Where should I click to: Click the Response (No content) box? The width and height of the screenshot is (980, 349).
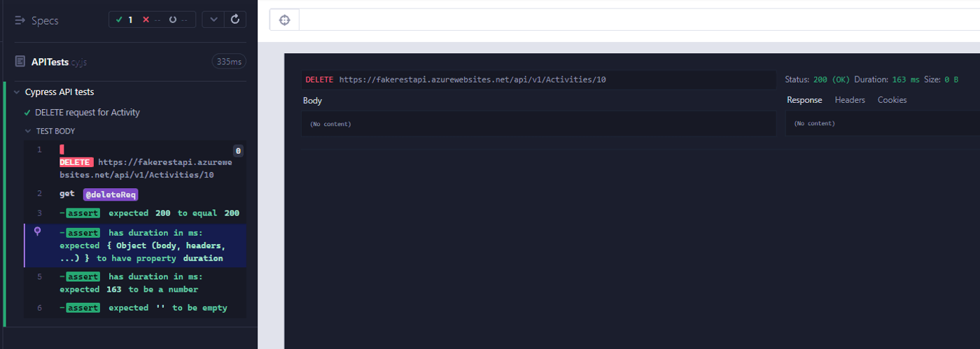point(883,123)
